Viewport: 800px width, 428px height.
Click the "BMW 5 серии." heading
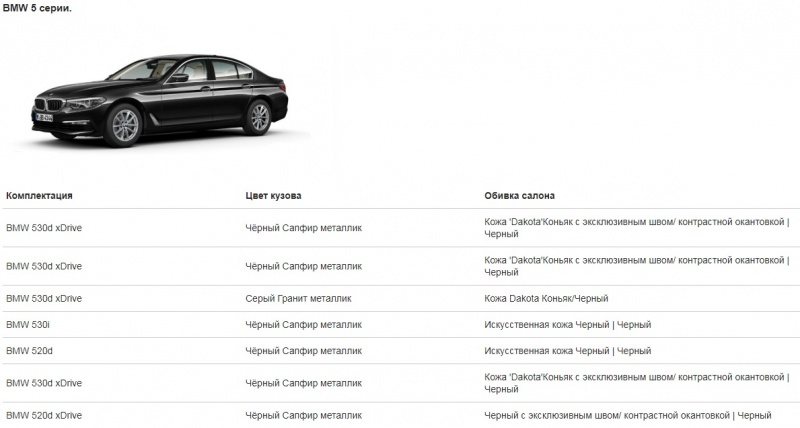(43, 8)
